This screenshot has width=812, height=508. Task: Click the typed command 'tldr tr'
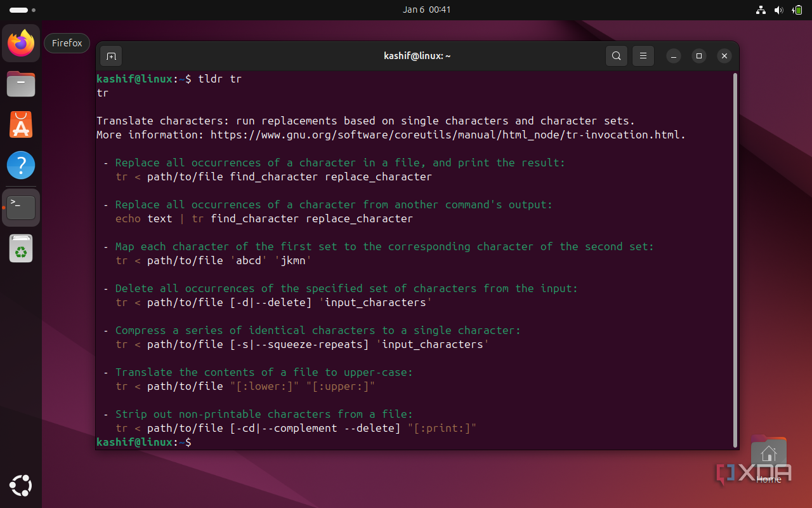pyautogui.click(x=219, y=79)
